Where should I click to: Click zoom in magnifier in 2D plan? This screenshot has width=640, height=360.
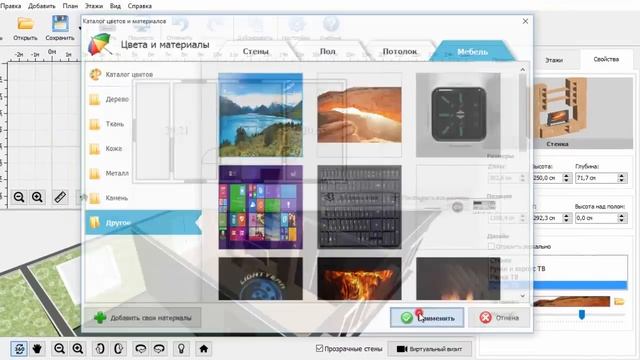[38, 197]
